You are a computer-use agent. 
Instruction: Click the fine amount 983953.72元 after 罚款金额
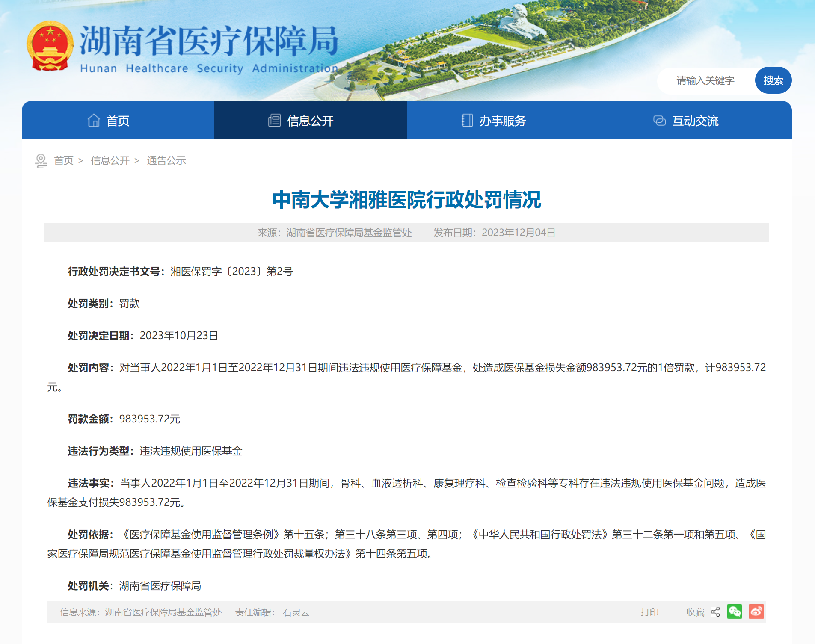tap(150, 419)
